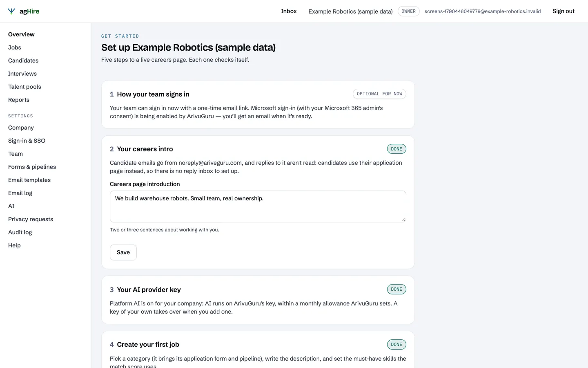Click the heading "Your careers intro"
Viewport: 588px width, 368px height.
click(x=145, y=149)
